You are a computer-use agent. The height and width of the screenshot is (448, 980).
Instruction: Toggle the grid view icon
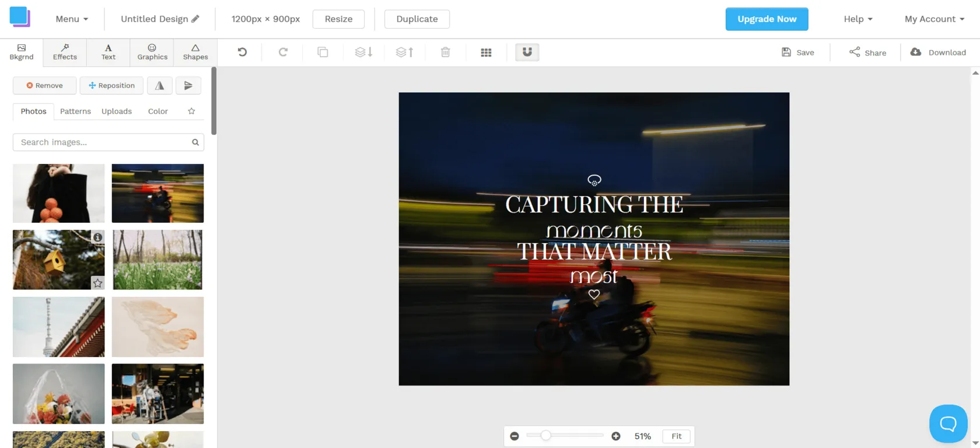pos(486,52)
